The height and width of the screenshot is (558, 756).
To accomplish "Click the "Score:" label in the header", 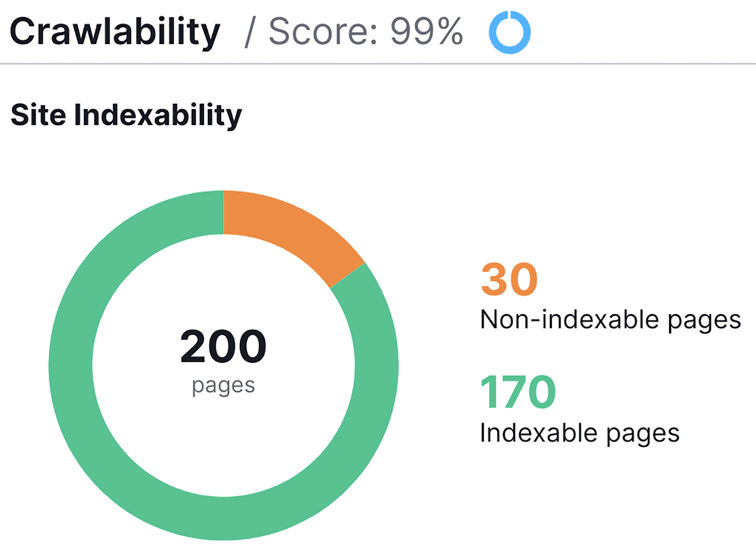I will tap(323, 32).
